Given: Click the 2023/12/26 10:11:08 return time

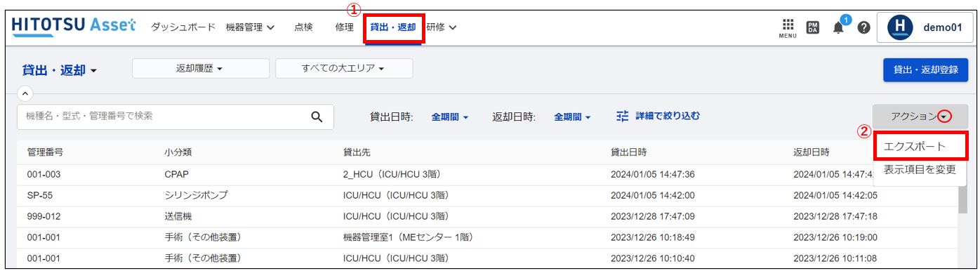Looking at the screenshot, I should tap(835, 259).
